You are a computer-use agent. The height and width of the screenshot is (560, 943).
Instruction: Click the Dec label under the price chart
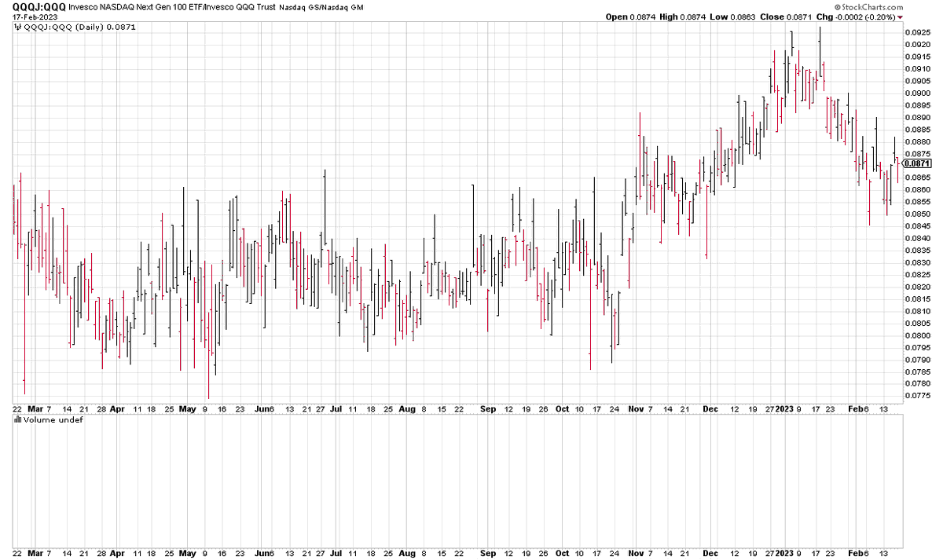(x=710, y=409)
